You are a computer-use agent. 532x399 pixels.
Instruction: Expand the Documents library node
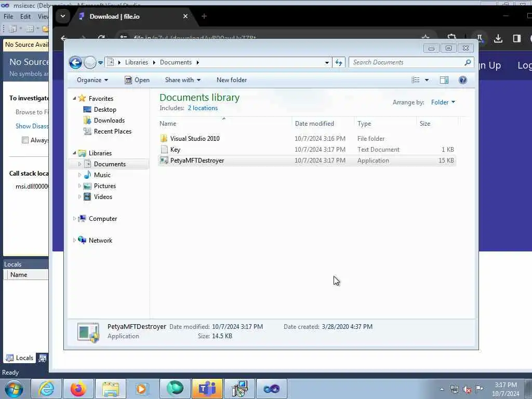[x=79, y=164]
